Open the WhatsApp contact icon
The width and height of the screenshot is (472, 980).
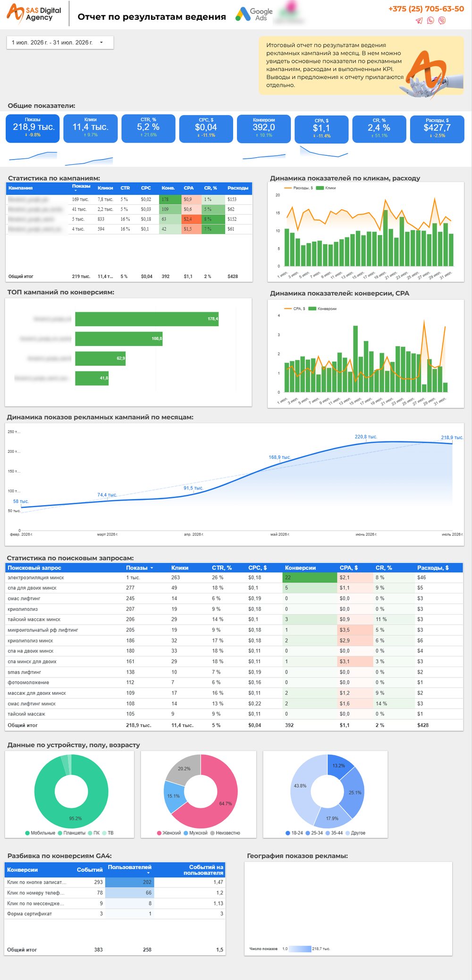[430, 20]
